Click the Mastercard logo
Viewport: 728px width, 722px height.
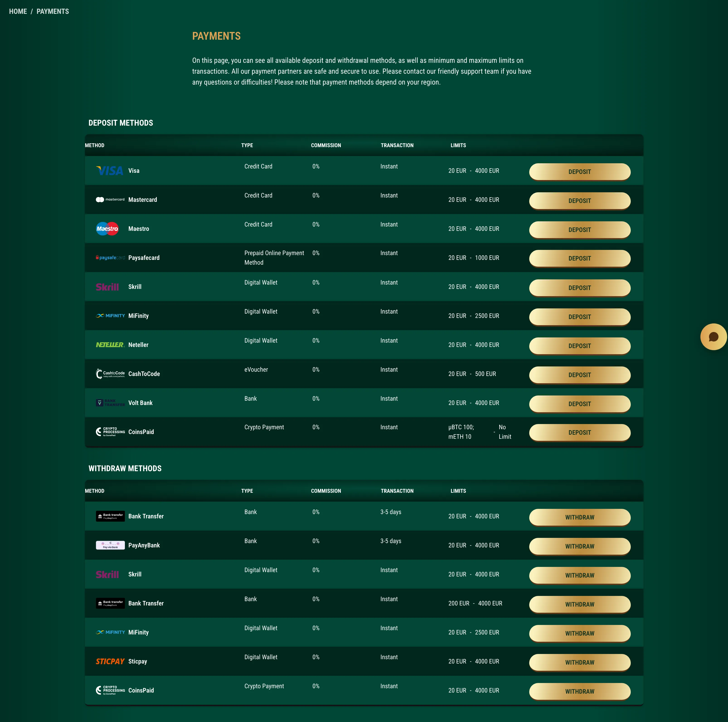[110, 200]
